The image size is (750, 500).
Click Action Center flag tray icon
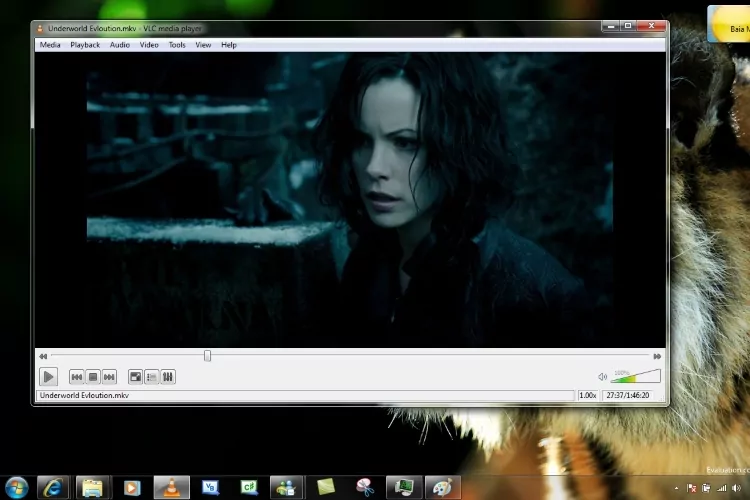tap(692, 489)
